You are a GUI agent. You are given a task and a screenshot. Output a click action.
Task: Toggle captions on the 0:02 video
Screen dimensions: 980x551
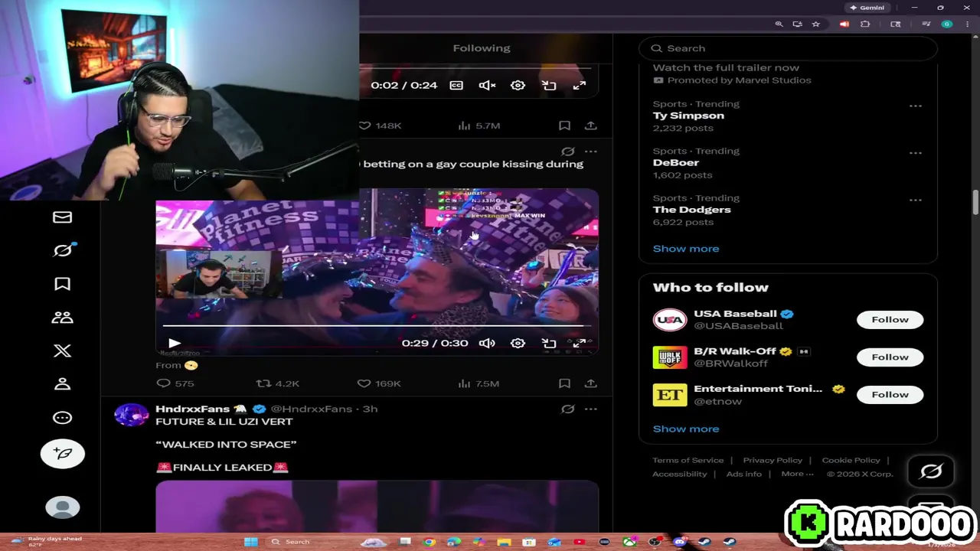coord(456,85)
